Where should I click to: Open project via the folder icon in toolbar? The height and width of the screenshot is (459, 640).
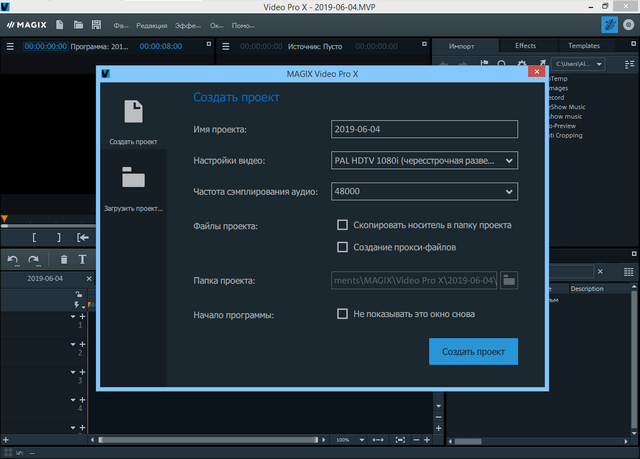pos(78,25)
